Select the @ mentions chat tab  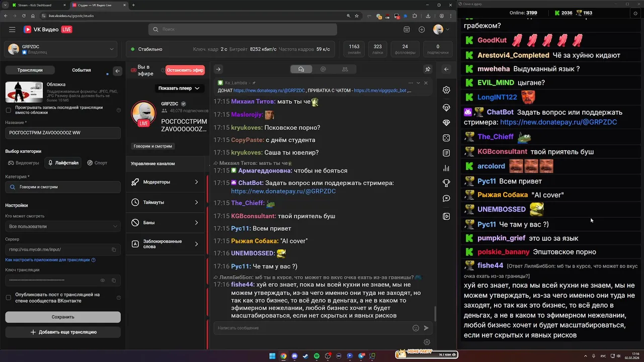click(323, 69)
